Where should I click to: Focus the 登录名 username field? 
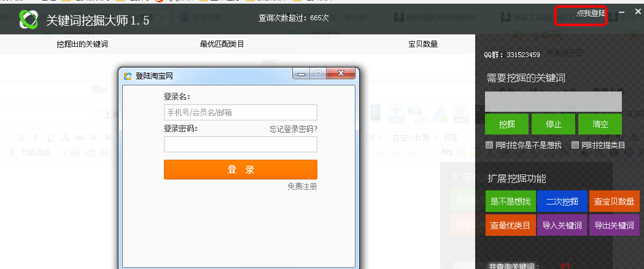[x=240, y=112]
